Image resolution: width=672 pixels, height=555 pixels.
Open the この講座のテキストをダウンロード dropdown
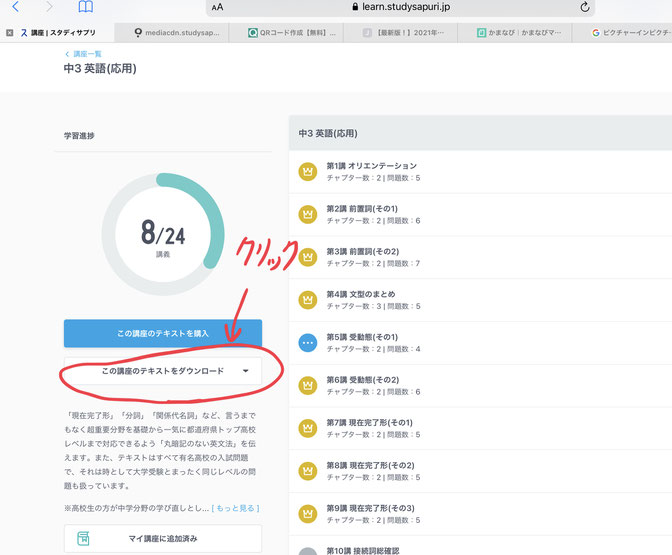(163, 371)
